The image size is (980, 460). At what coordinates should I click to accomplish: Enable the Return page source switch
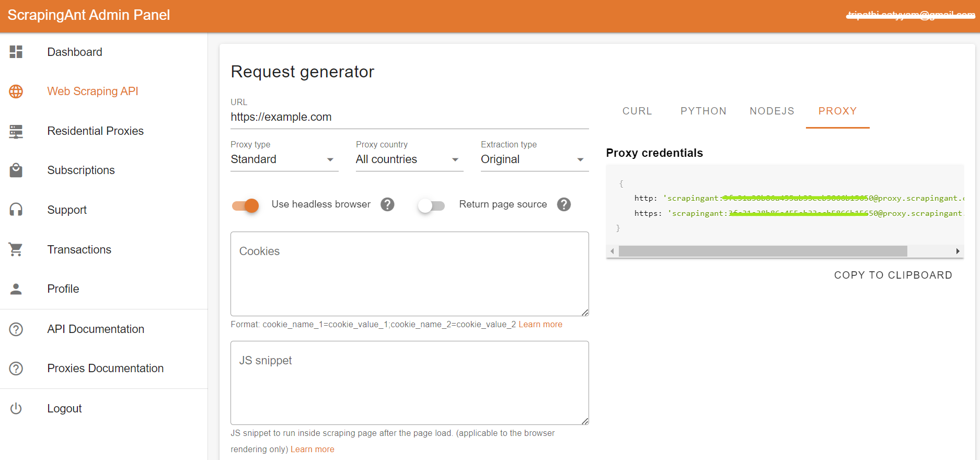tap(431, 205)
